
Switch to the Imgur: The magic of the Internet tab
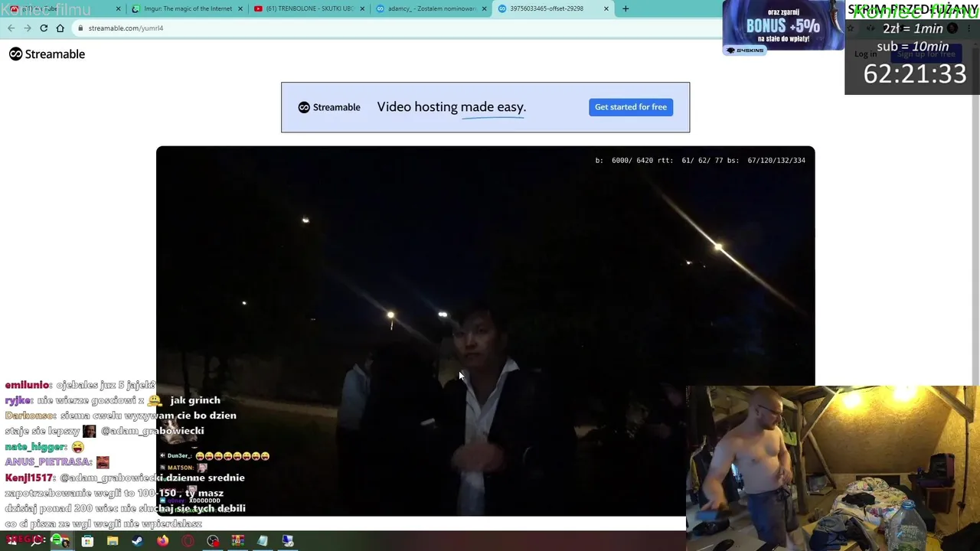188,8
